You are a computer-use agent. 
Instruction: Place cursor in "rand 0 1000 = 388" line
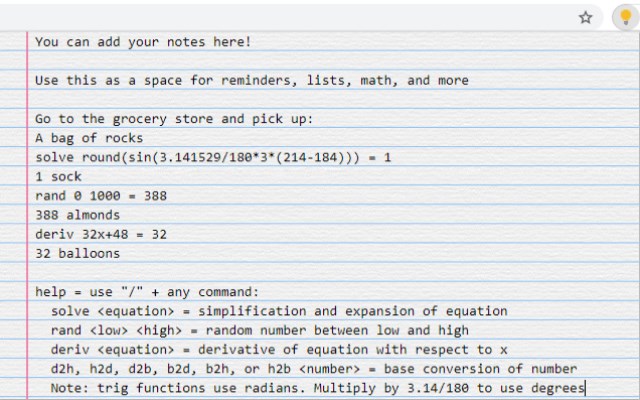(x=101, y=196)
